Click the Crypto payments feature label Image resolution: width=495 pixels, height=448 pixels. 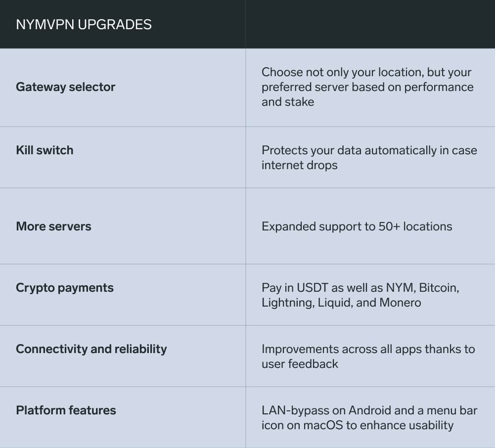(65, 288)
